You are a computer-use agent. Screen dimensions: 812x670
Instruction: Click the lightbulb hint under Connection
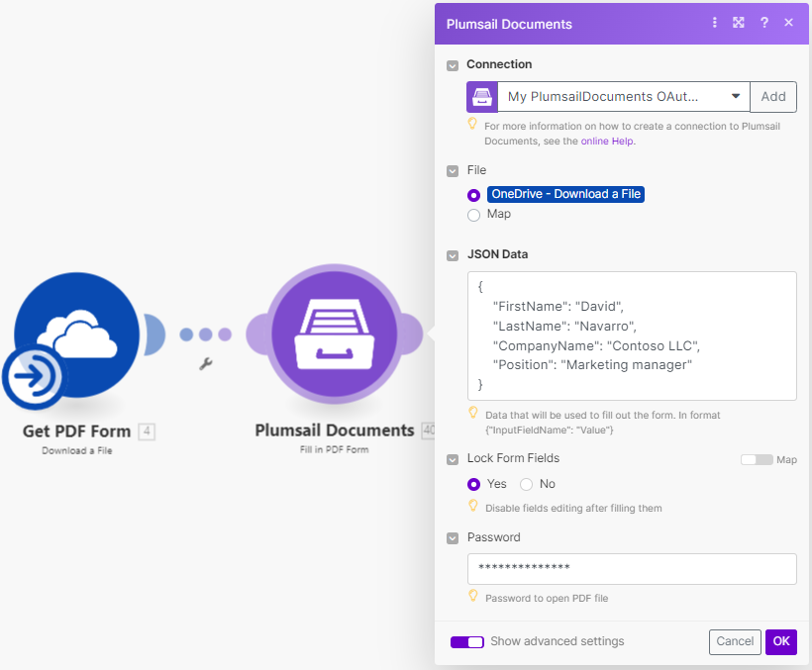(472, 124)
